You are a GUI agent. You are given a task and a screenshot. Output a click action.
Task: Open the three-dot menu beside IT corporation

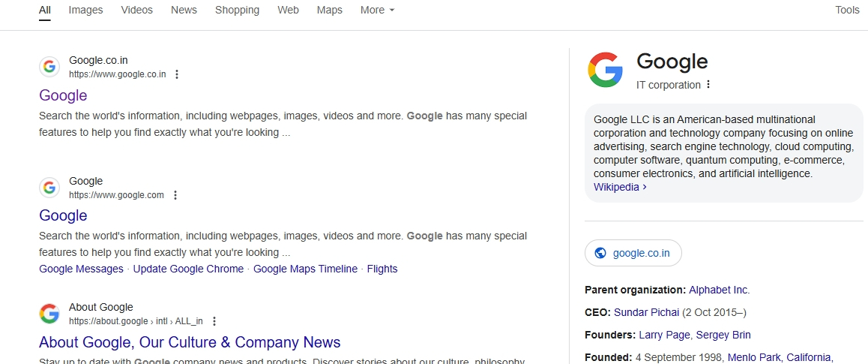[708, 85]
